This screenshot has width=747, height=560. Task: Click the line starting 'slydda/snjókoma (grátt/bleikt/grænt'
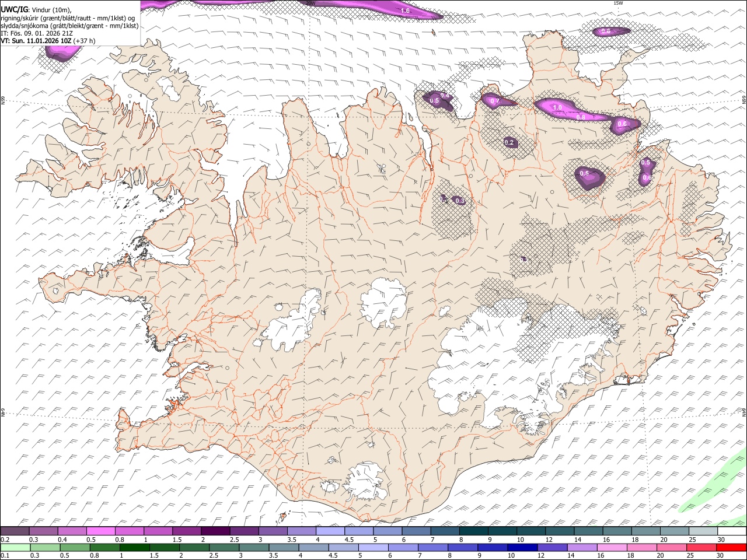tap(69, 26)
